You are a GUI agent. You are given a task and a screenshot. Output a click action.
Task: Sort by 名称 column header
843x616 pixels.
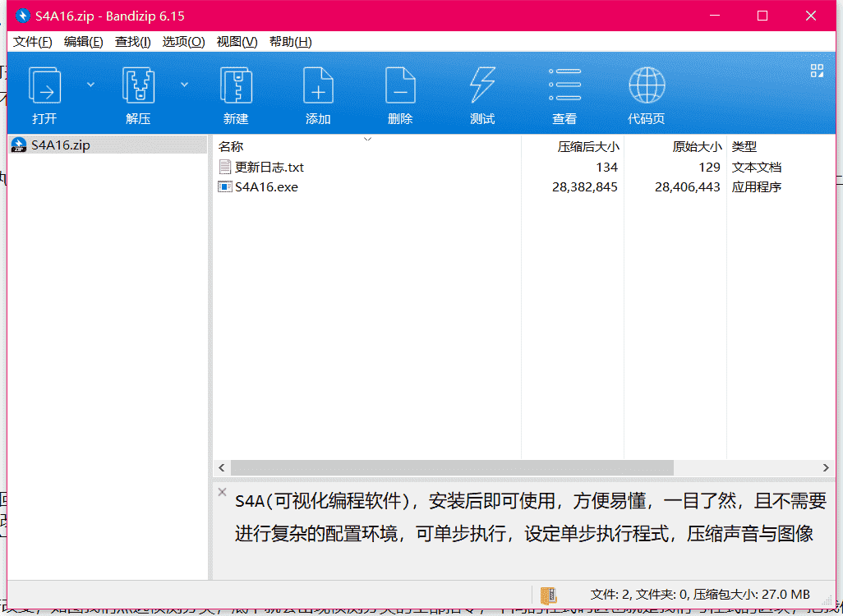pyautogui.click(x=367, y=146)
